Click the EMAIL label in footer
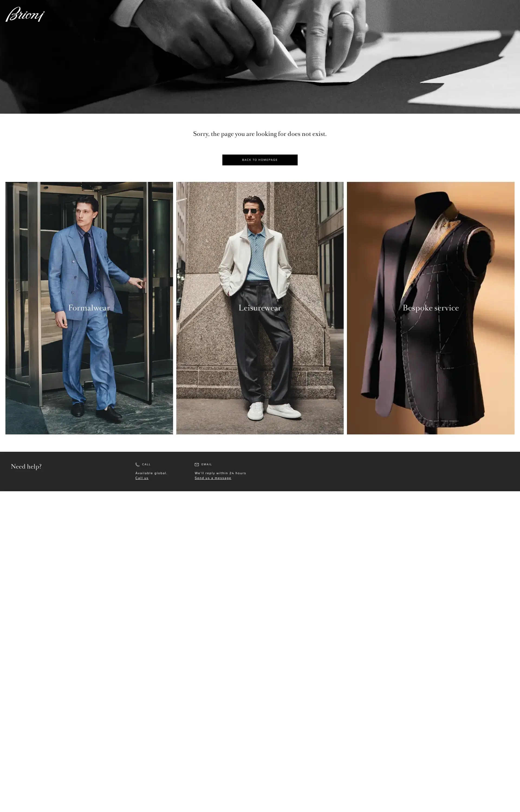520x812 pixels. click(207, 464)
